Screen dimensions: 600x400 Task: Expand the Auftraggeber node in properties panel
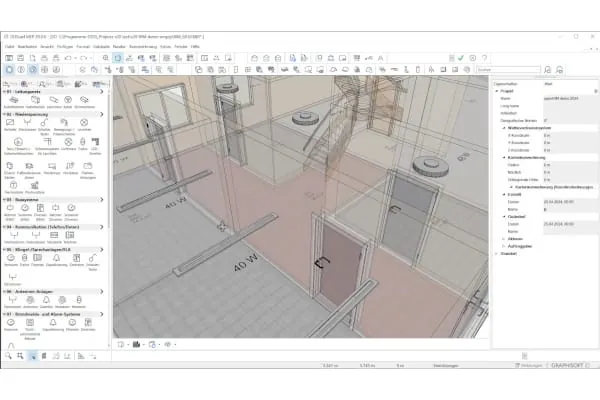[x=504, y=246]
